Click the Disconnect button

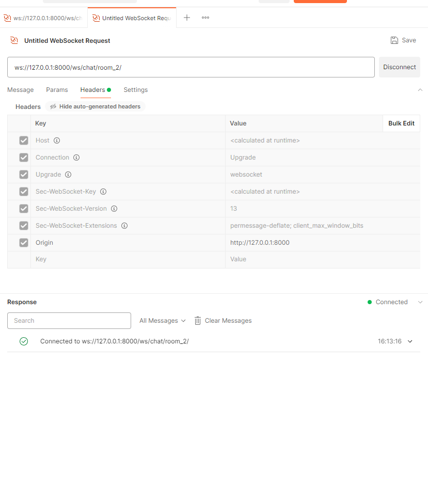click(399, 67)
